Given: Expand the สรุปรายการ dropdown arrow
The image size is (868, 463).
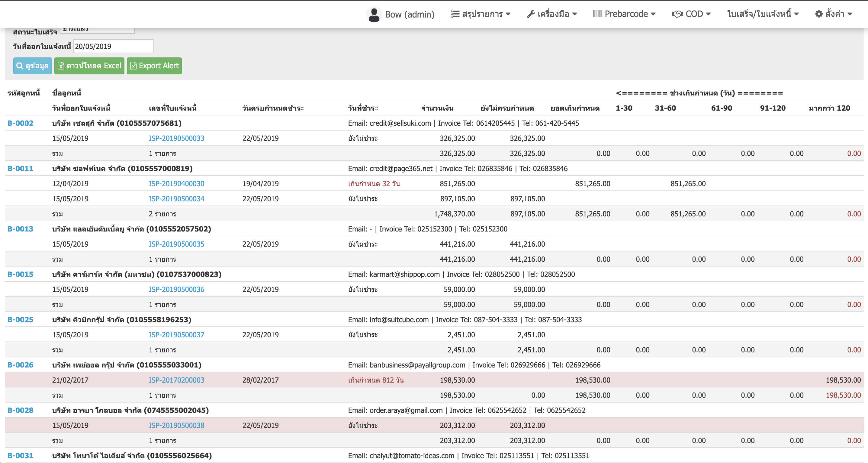Looking at the screenshot, I should click(x=508, y=14).
